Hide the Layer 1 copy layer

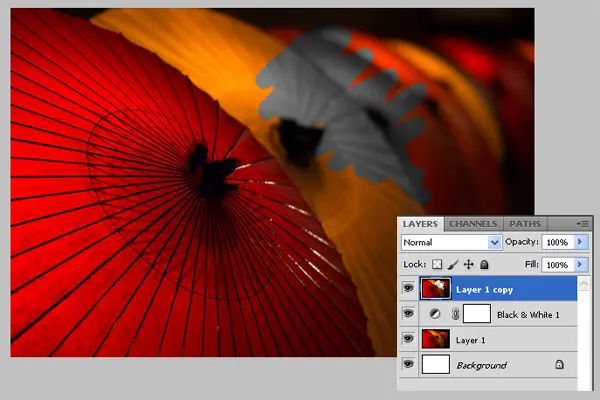(408, 288)
